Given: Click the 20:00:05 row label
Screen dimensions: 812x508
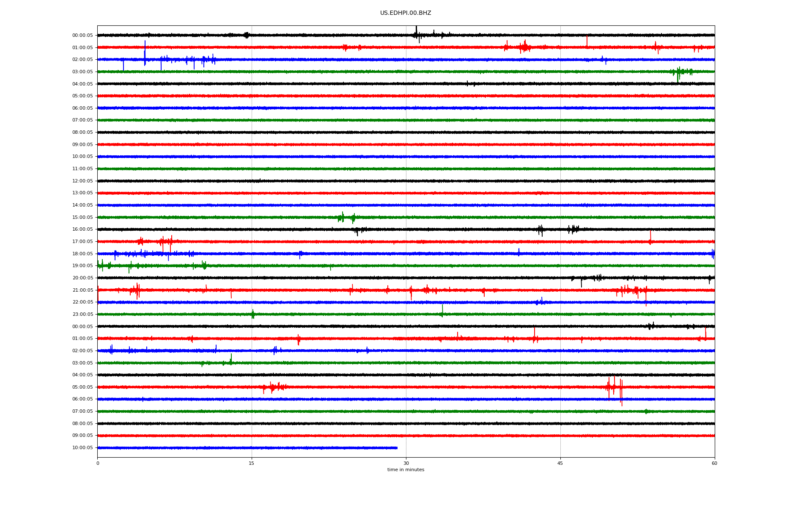Looking at the screenshot, I should coord(82,278).
